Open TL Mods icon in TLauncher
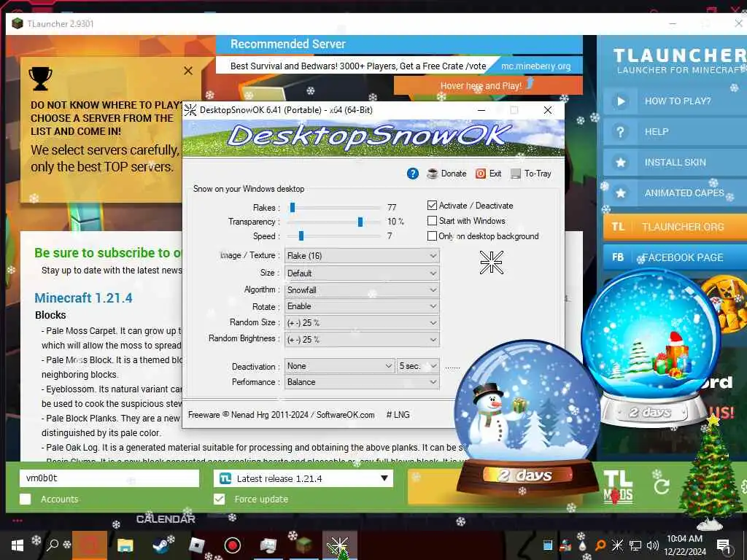747x560 pixels. (618, 486)
